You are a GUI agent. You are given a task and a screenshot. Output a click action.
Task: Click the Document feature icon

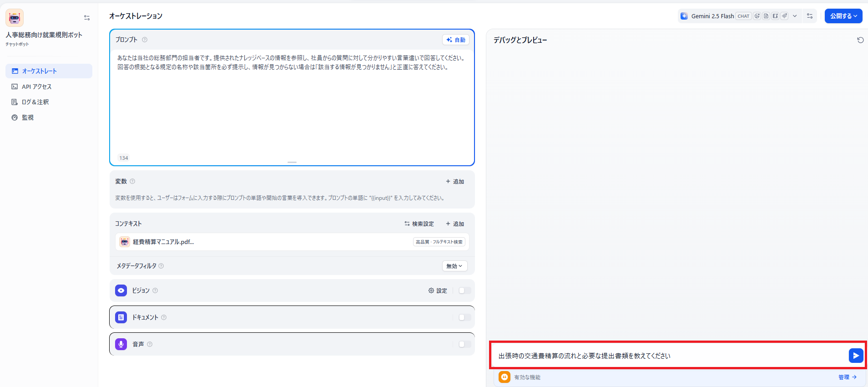[x=121, y=317]
